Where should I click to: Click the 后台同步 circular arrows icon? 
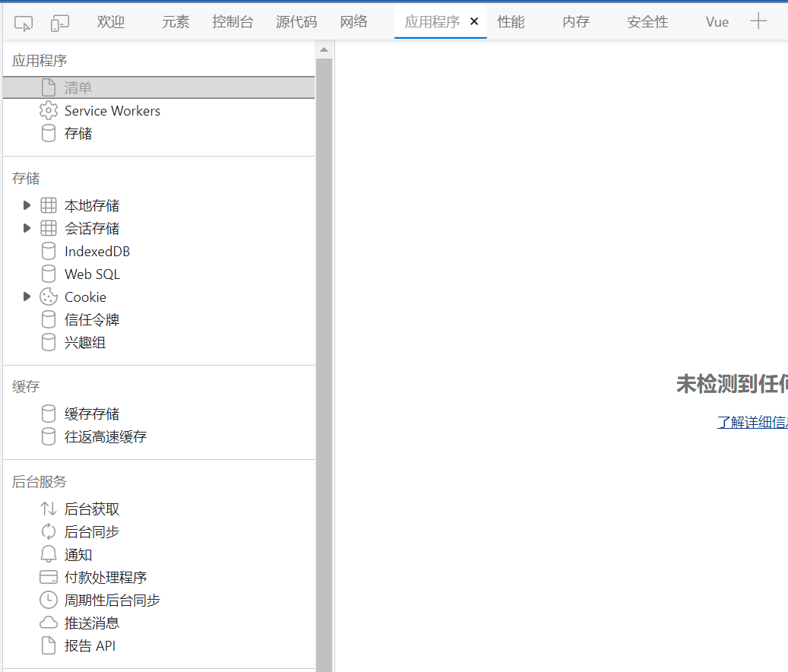coord(49,532)
